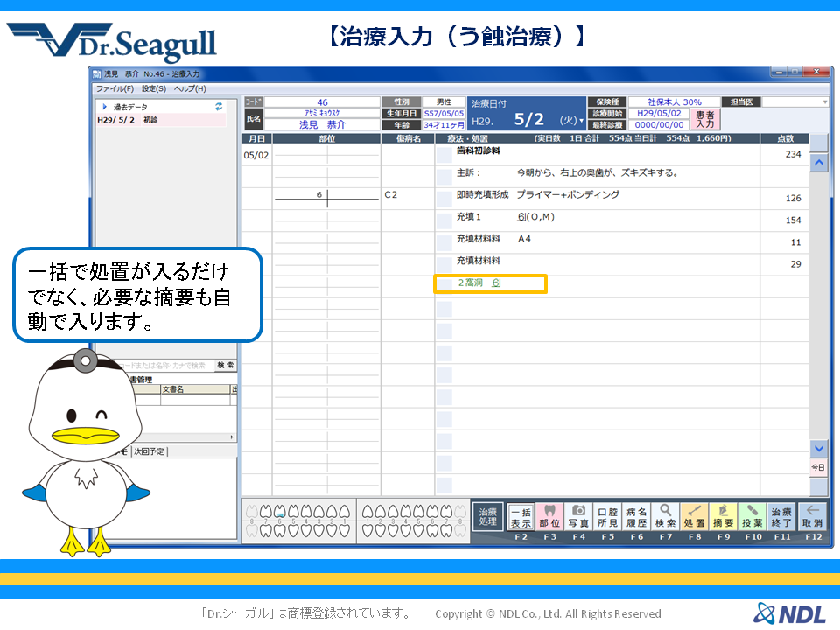This screenshot has height=630, width=840.
Task: Jump to today with the 今日 button
Action: point(818,467)
